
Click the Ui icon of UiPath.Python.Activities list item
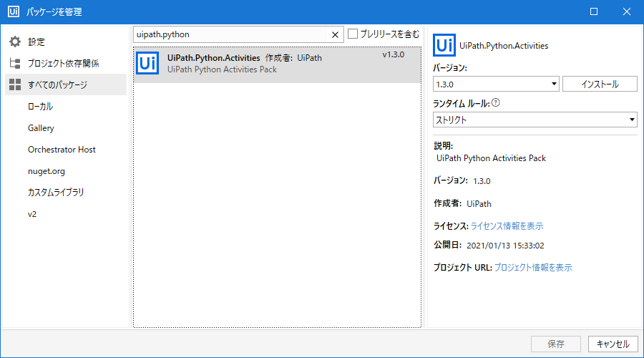(147, 63)
